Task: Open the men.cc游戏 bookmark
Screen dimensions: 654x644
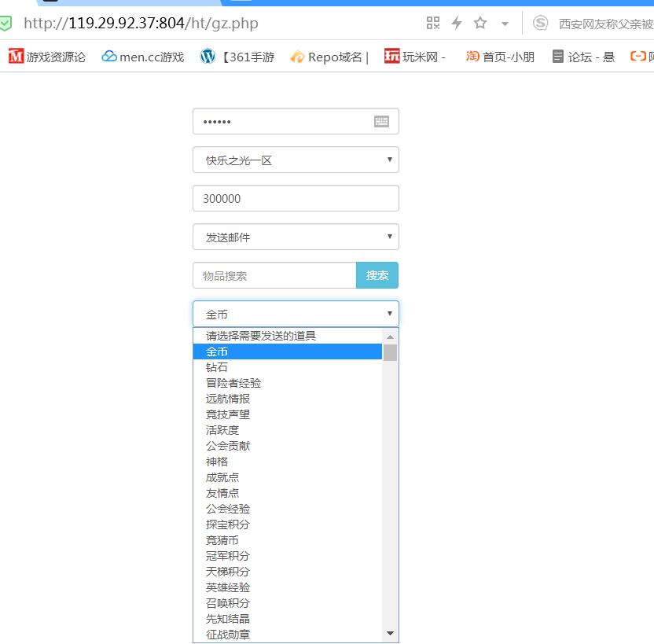Action: coord(143,57)
